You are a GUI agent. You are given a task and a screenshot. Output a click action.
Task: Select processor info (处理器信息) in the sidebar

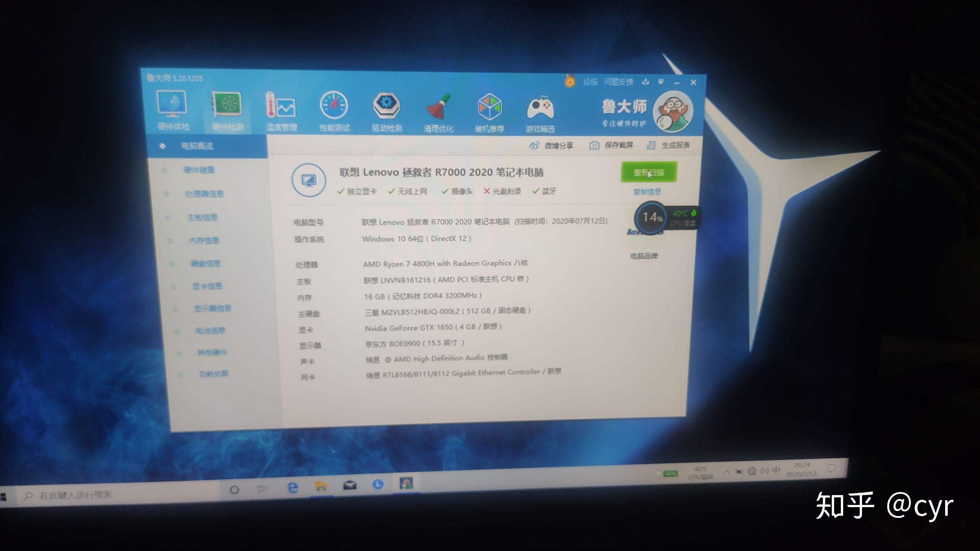tap(204, 194)
